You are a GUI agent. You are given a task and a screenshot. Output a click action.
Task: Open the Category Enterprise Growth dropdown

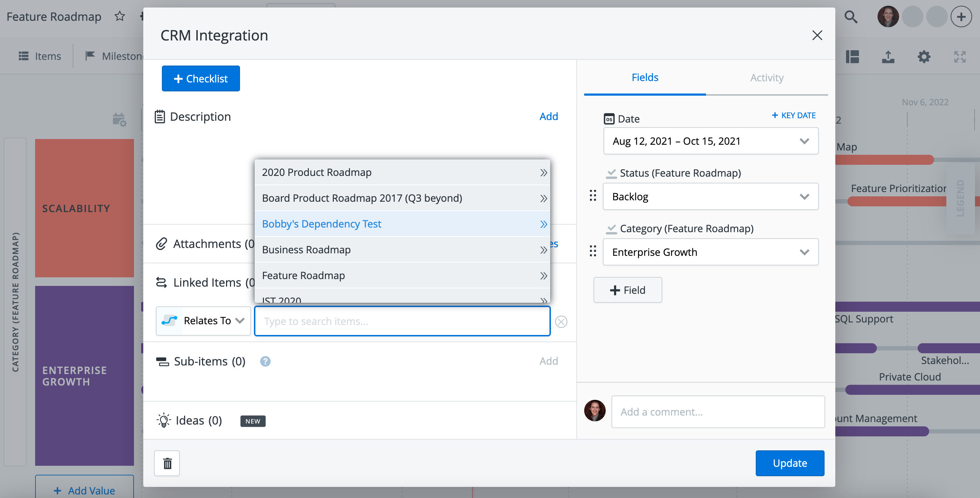(x=711, y=252)
